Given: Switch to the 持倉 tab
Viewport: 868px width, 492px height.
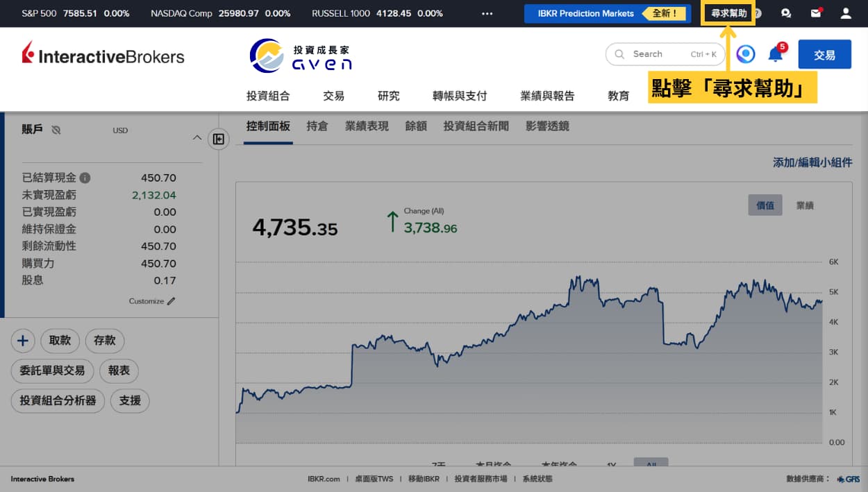Looking at the screenshot, I should click(x=317, y=126).
